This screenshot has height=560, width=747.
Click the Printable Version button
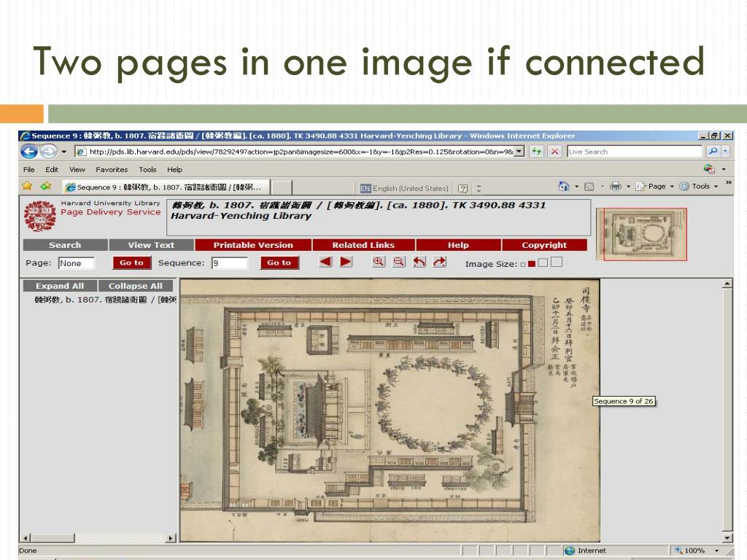coord(253,245)
